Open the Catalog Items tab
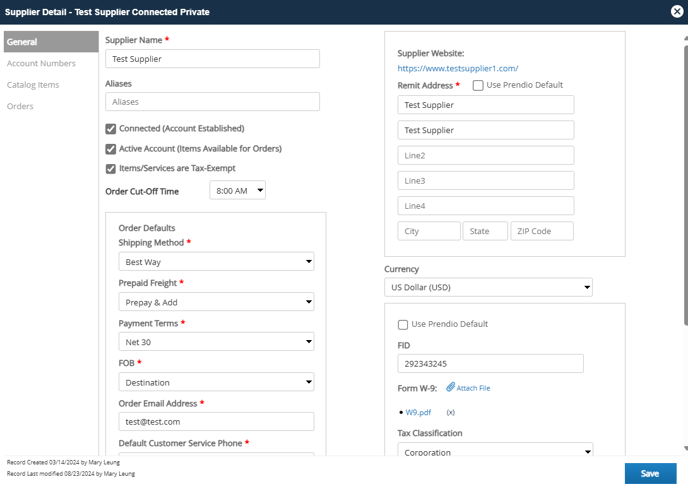This screenshot has width=688, height=489. tap(33, 85)
